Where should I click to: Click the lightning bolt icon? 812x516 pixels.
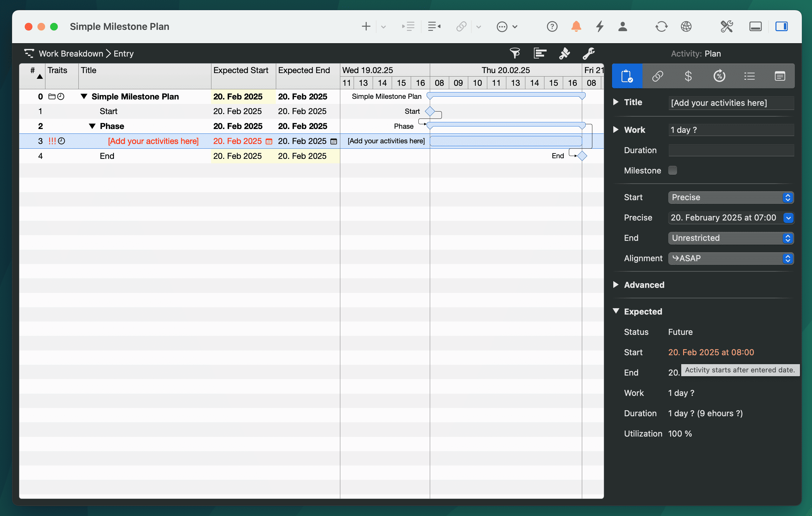pos(600,26)
